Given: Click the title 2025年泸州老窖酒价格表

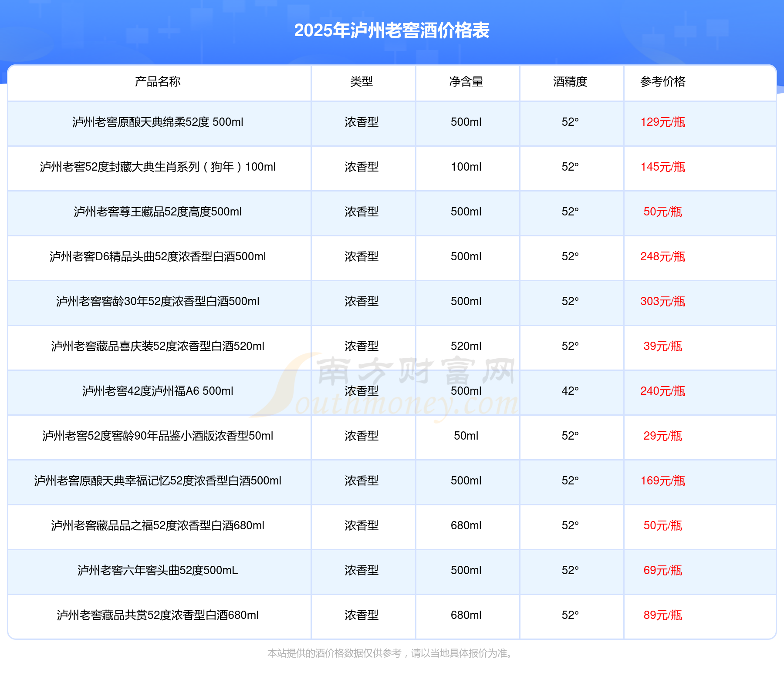Looking at the screenshot, I should point(392,30).
